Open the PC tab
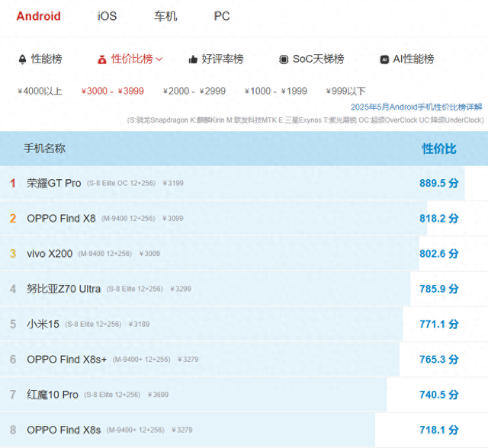The image size is (488, 448). click(x=222, y=16)
